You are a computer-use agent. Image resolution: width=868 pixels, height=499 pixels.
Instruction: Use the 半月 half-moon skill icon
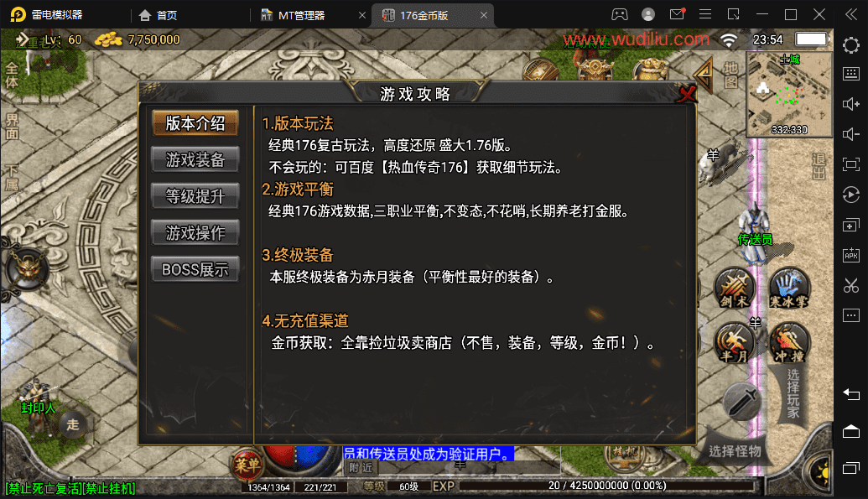click(x=735, y=343)
